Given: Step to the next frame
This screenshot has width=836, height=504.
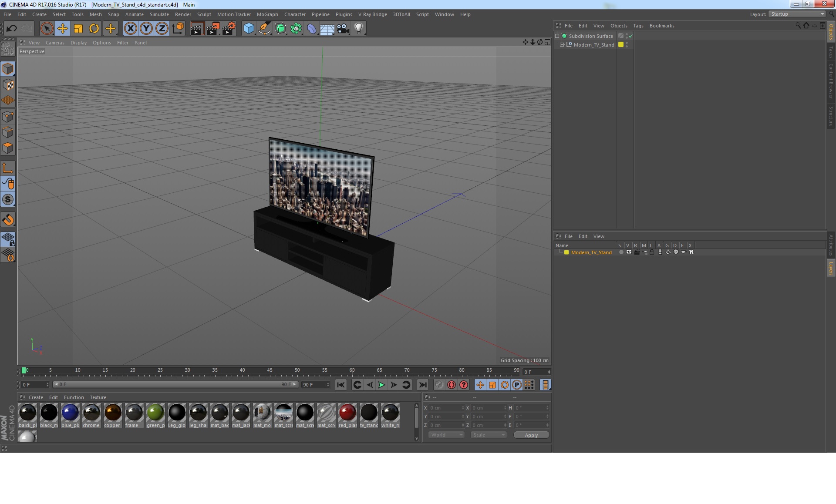Looking at the screenshot, I should coord(394,385).
